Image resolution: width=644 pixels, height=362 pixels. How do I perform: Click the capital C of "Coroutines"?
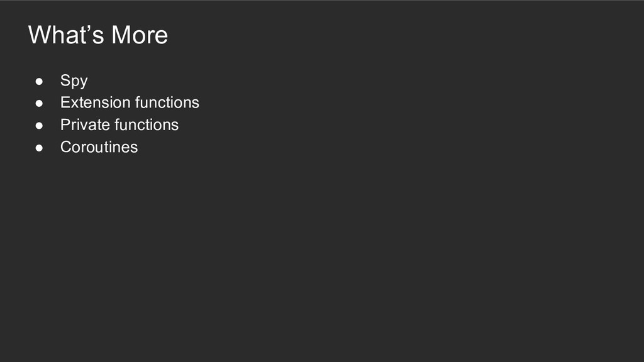(x=65, y=147)
